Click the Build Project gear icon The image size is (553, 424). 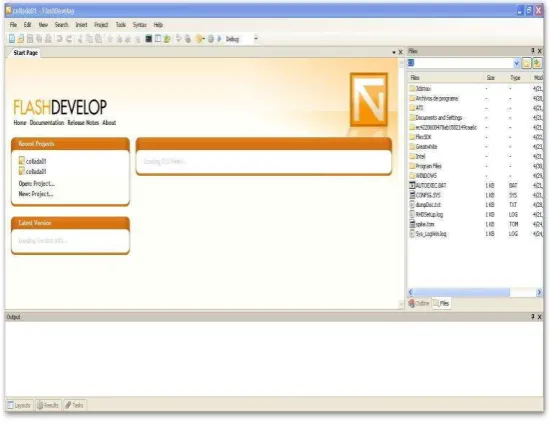(x=211, y=39)
